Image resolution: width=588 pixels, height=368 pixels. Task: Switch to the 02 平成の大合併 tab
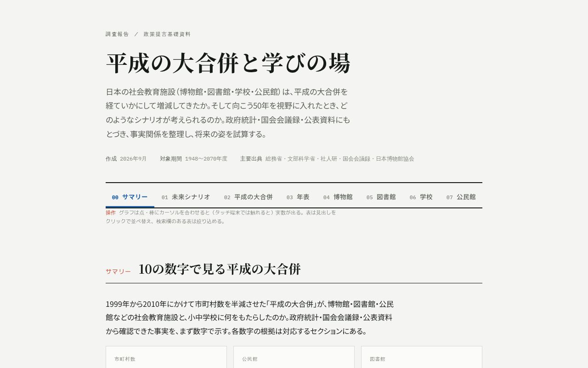coord(249,197)
